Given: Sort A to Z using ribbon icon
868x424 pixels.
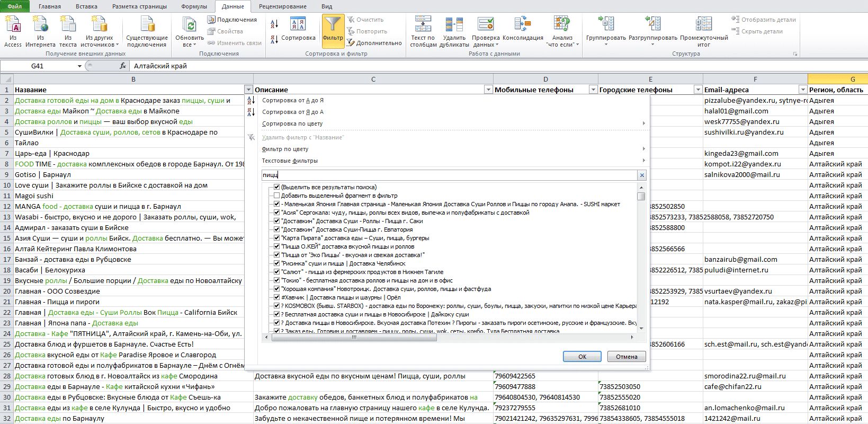Looking at the screenshot, I should click(x=274, y=24).
